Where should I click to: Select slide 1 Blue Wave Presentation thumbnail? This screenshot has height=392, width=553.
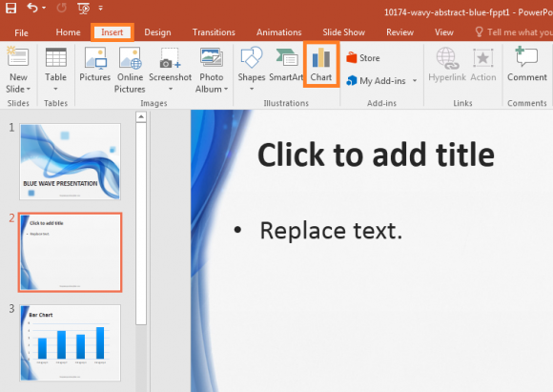tap(71, 161)
